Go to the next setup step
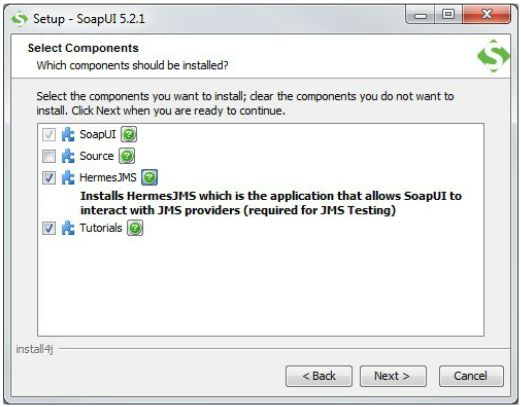The height and width of the screenshot is (407, 521). (x=393, y=376)
